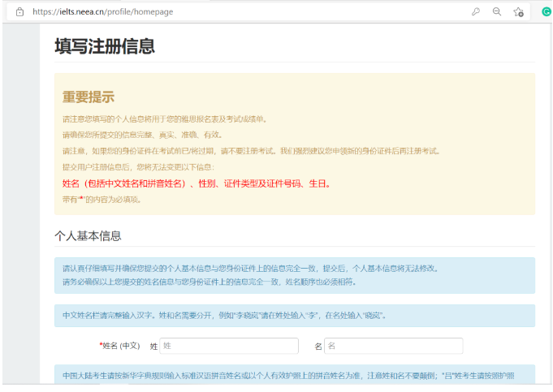Click the site lock icon in address bar

point(20,11)
